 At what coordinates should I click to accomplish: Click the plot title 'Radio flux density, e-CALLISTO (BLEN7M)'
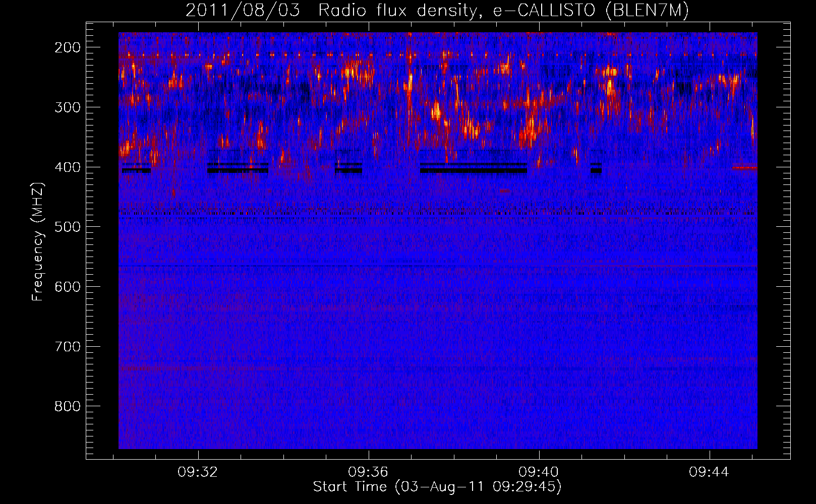(x=503, y=11)
